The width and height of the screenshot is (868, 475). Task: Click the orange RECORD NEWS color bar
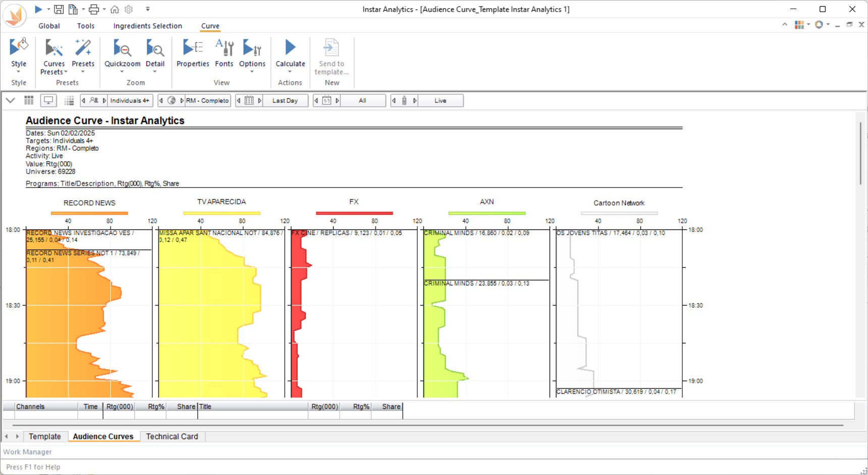click(89, 213)
